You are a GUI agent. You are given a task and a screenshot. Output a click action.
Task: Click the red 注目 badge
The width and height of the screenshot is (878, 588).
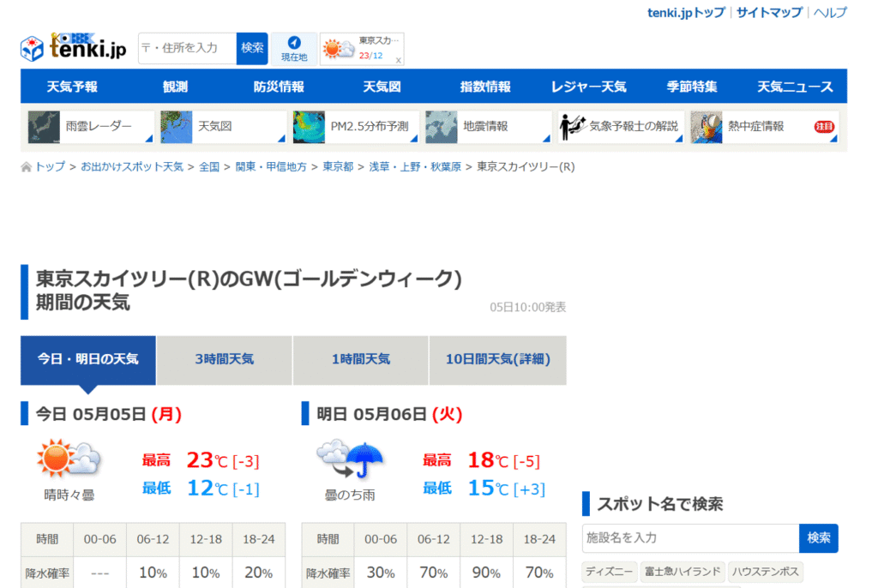[x=824, y=127]
